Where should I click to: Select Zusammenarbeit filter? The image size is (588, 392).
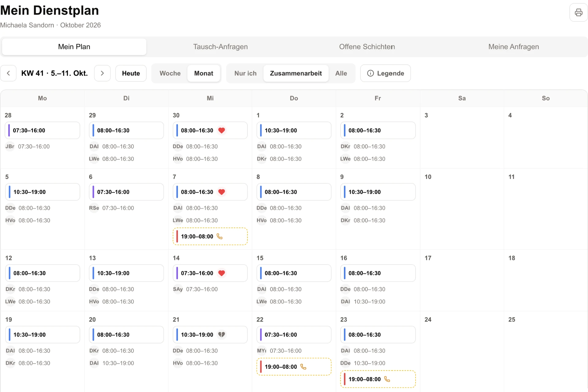click(x=296, y=73)
